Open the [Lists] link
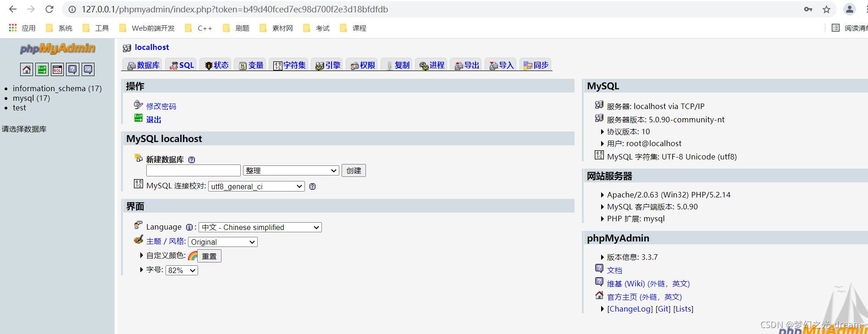 coord(683,309)
